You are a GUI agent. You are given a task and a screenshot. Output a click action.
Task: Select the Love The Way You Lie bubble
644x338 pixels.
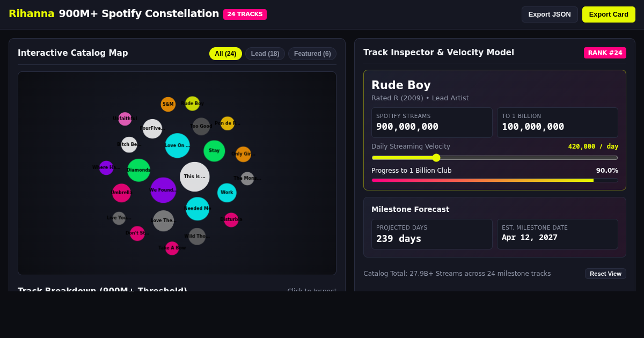click(x=164, y=221)
